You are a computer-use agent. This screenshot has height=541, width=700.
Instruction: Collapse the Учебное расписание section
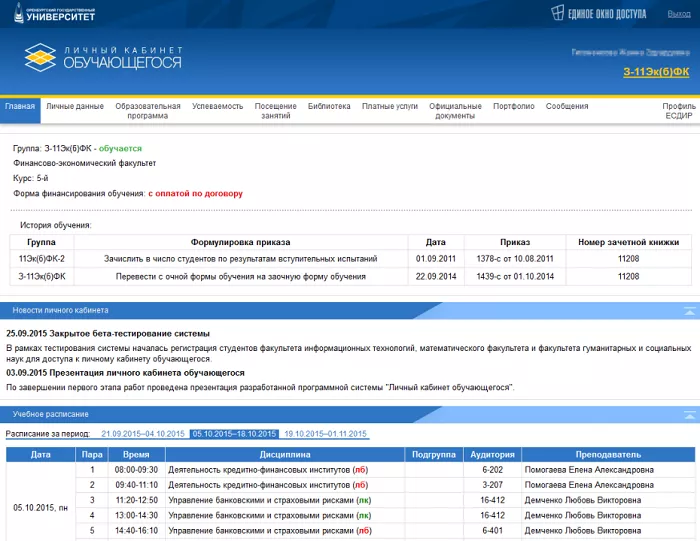688,413
